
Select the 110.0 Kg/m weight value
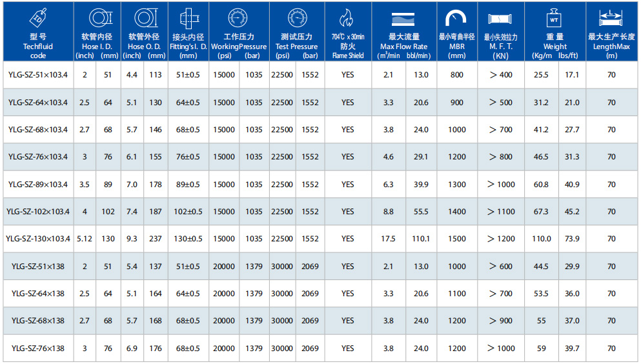pyautogui.click(x=542, y=239)
